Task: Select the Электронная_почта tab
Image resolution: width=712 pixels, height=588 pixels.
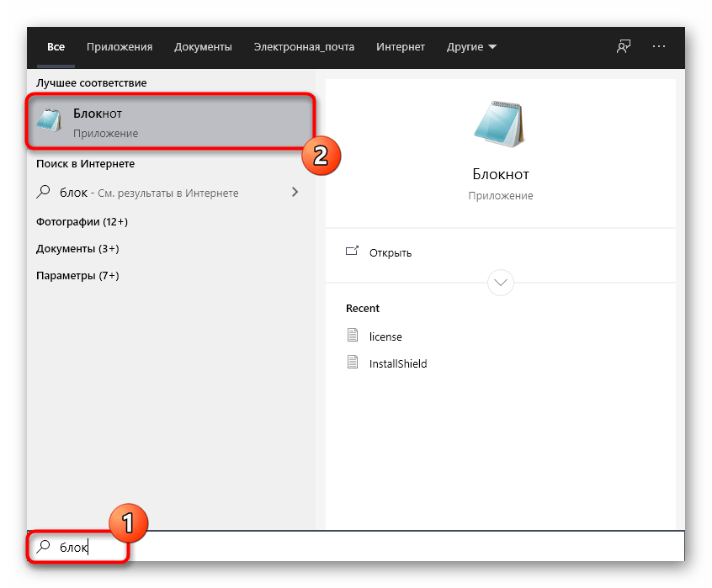Action: [x=304, y=47]
